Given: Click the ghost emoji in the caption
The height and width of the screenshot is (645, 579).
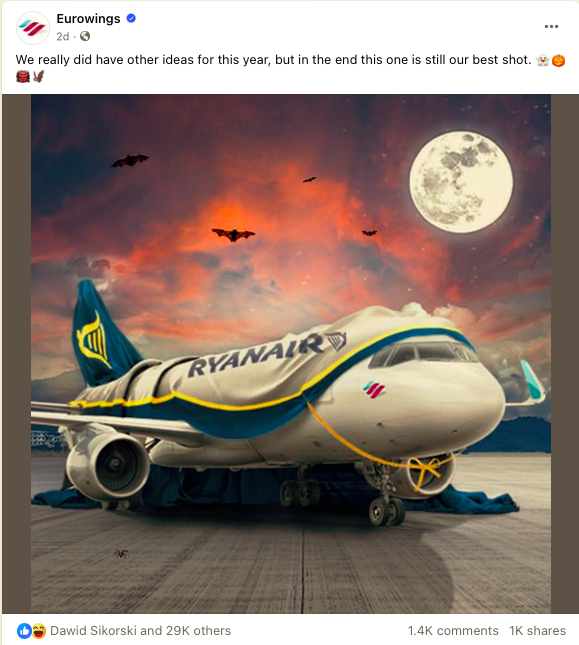Looking at the screenshot, I should point(543,60).
